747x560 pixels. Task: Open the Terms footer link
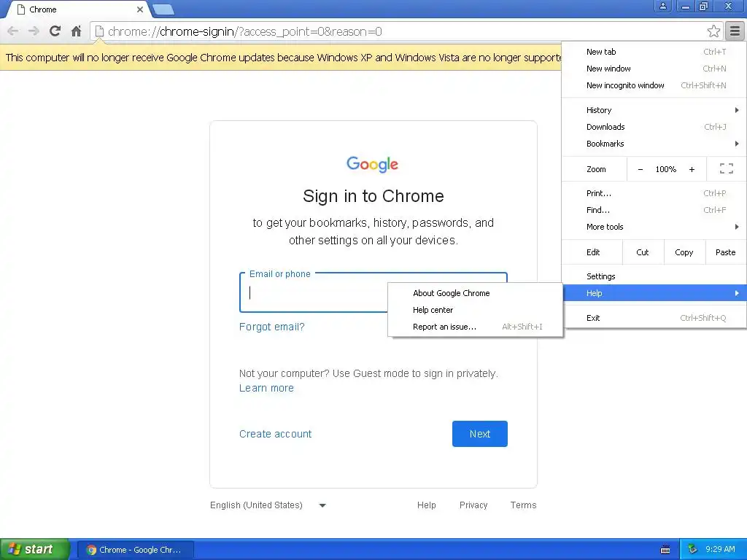[523, 505]
